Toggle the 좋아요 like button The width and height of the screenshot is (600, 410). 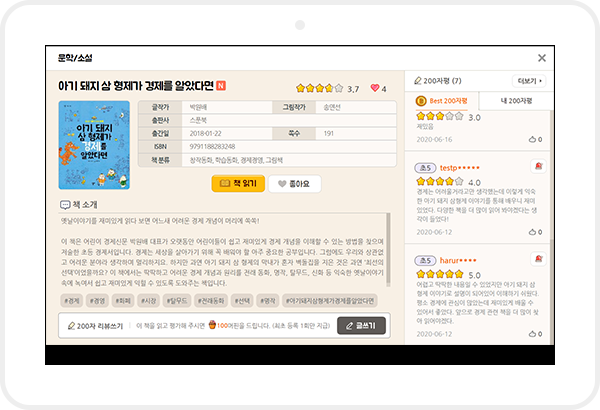coord(295,184)
